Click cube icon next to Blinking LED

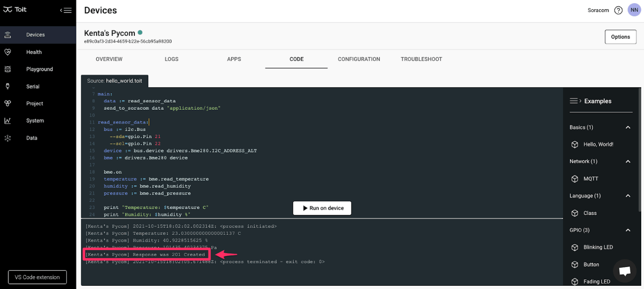[x=575, y=247]
